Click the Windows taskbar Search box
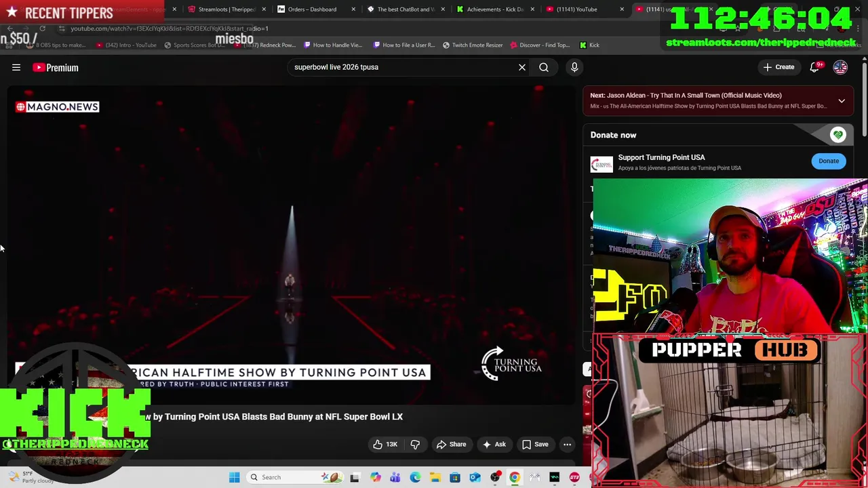 coord(295,477)
